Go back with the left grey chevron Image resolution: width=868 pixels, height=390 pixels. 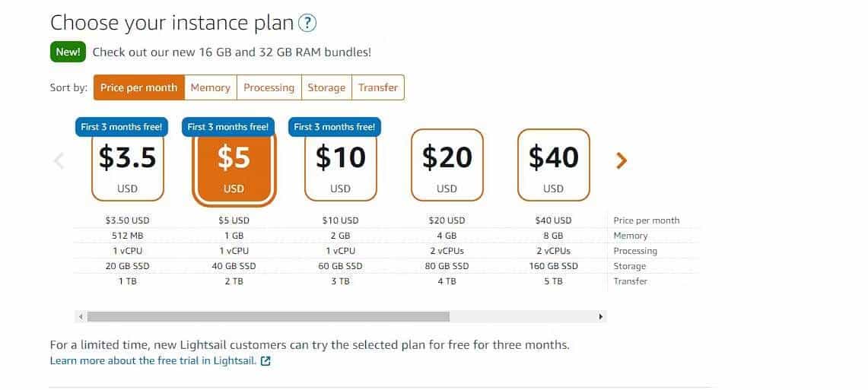click(x=59, y=161)
